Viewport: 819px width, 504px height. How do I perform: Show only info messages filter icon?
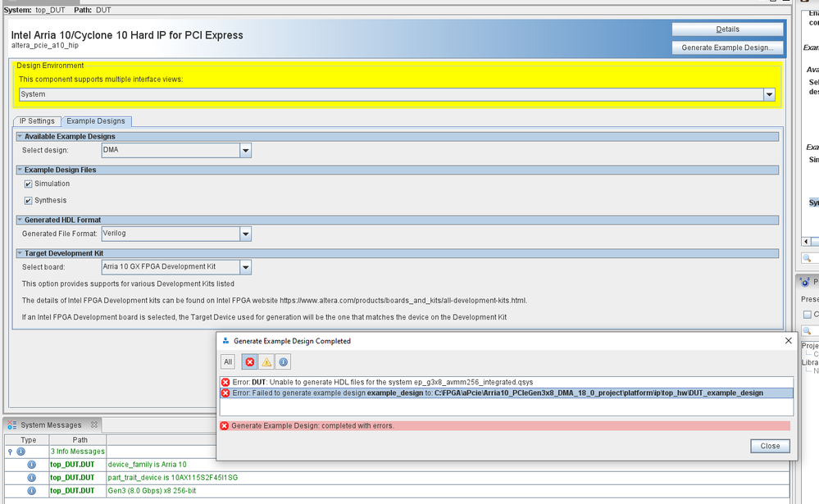pyautogui.click(x=283, y=362)
